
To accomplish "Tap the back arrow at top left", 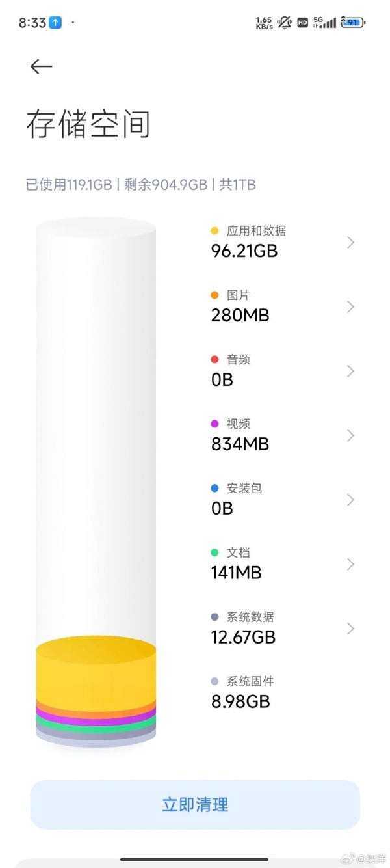I will pos(41,67).
